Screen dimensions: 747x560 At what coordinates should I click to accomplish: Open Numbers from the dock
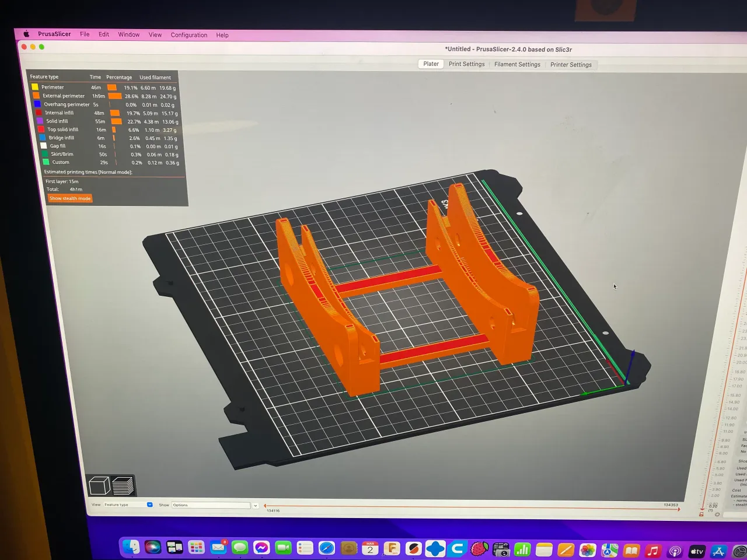(x=523, y=549)
